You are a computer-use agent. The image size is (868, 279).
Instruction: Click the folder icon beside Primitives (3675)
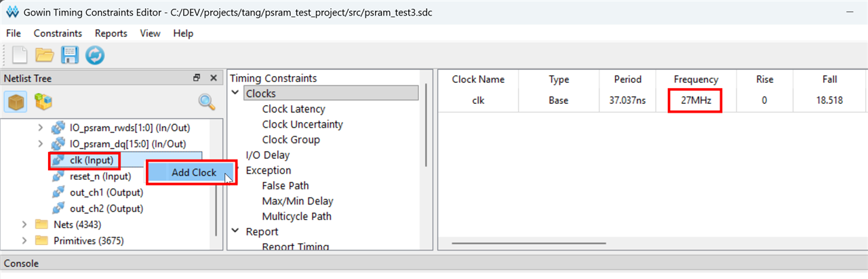42,240
